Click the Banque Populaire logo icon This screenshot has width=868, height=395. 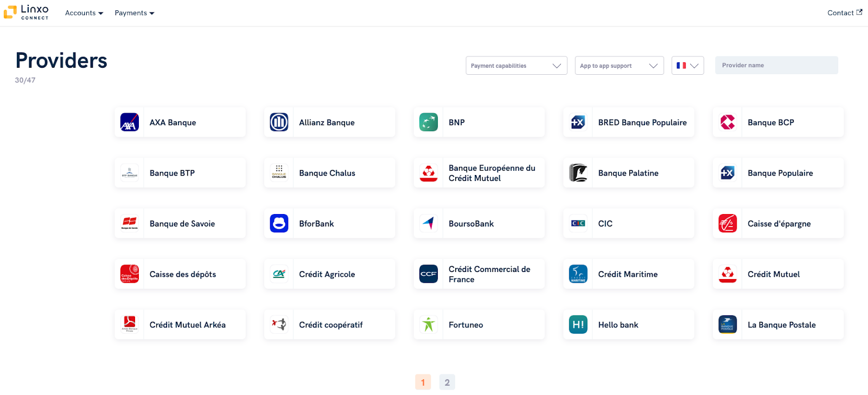727,173
